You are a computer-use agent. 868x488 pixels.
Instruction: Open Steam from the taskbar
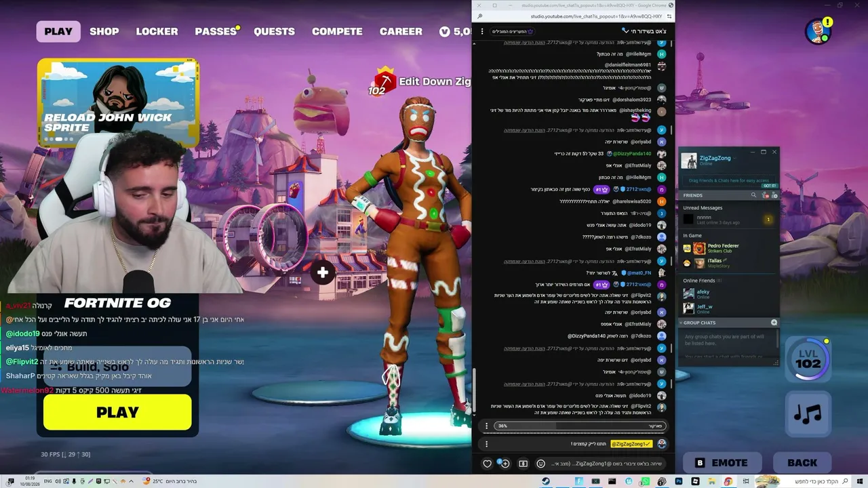coord(546,481)
